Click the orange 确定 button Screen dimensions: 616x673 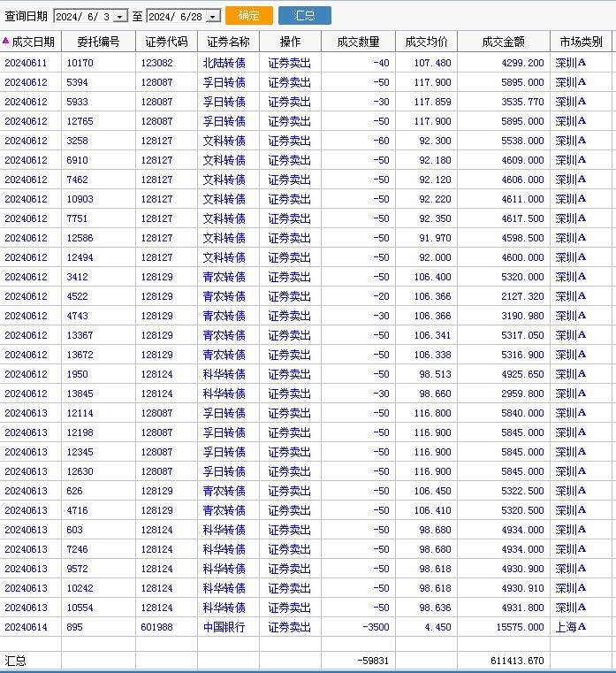pyautogui.click(x=249, y=15)
